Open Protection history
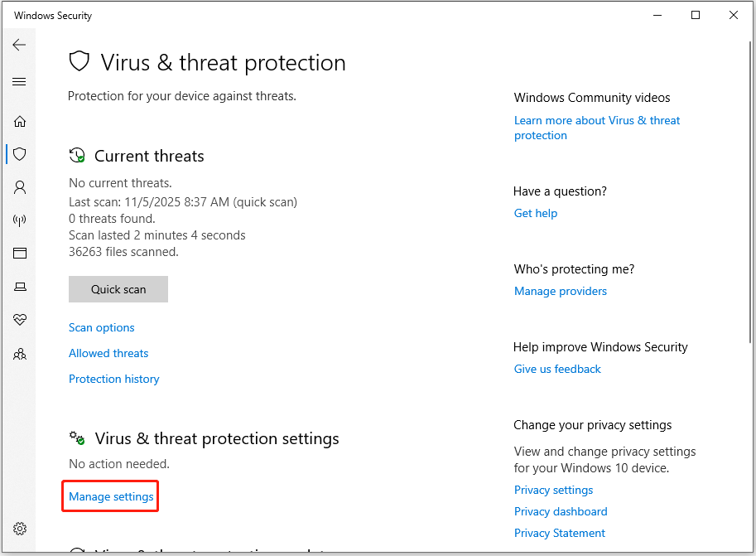The width and height of the screenshot is (756, 556). point(113,379)
